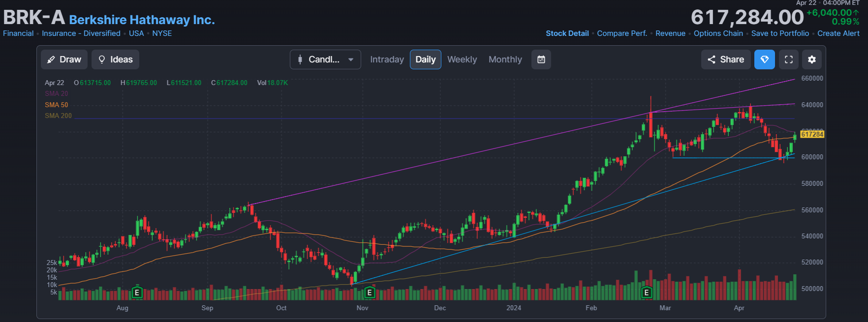Click the 617,284.00 last price value

(747, 18)
